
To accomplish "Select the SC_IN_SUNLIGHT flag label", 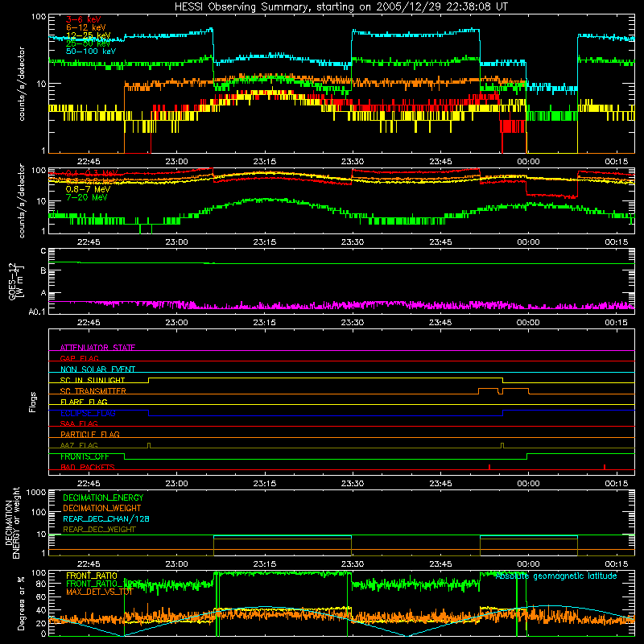I will (x=93, y=380).
